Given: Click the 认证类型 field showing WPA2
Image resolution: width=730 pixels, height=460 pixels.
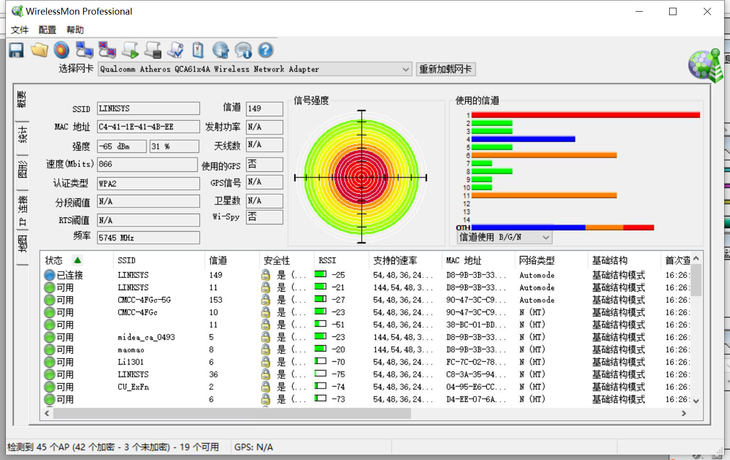Looking at the screenshot, I should click(148, 183).
